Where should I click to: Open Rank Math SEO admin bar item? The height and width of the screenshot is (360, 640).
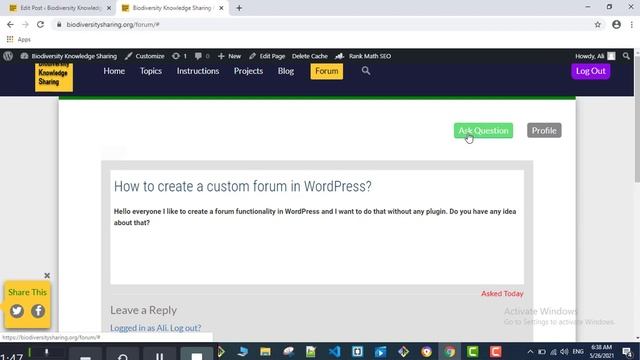tap(363, 56)
